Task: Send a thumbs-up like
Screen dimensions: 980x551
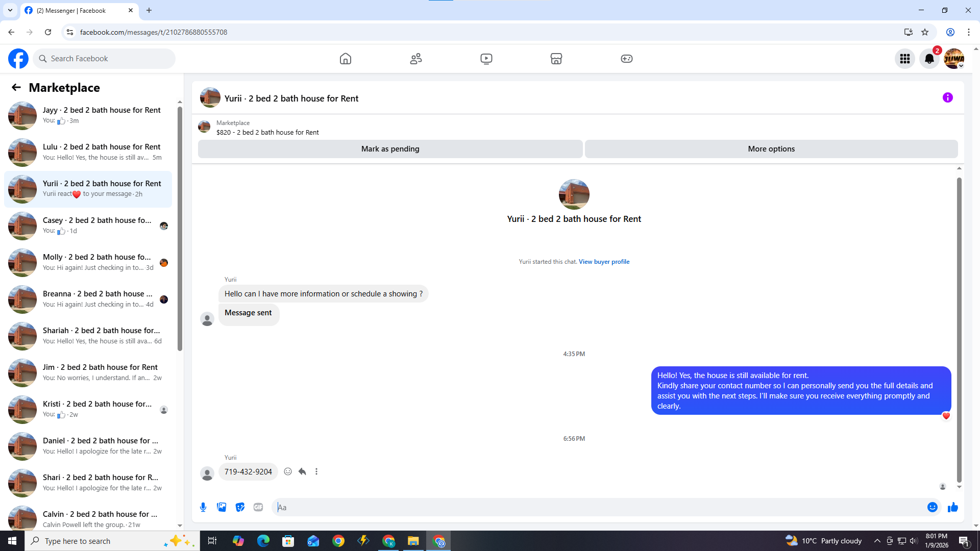Action: coord(952,507)
